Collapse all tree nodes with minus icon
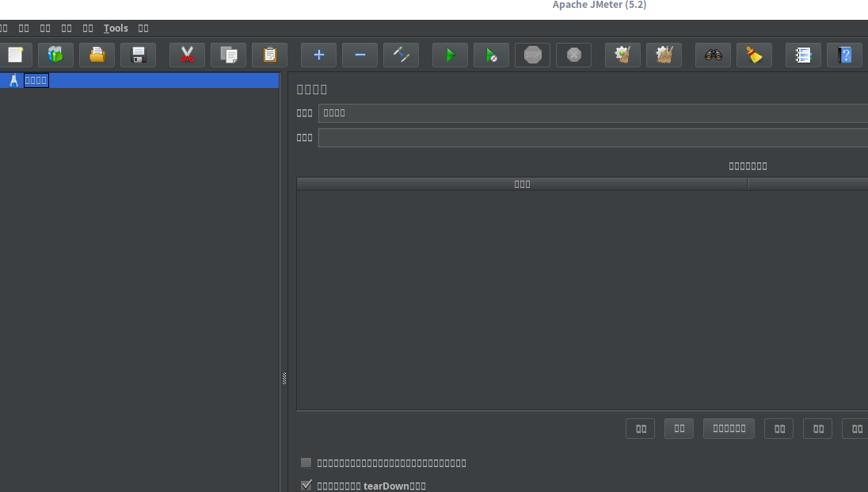This screenshot has width=868, height=492. pyautogui.click(x=360, y=55)
